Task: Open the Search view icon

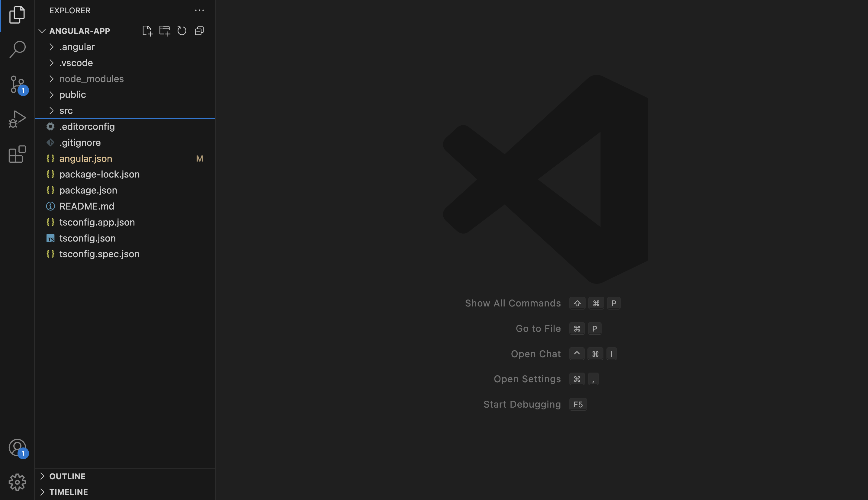Action: click(x=17, y=50)
